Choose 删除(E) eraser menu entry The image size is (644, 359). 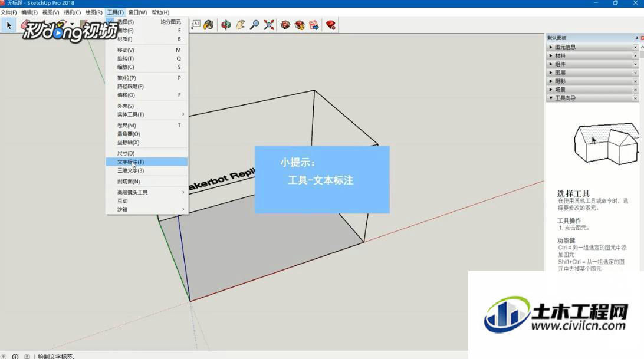147,31
